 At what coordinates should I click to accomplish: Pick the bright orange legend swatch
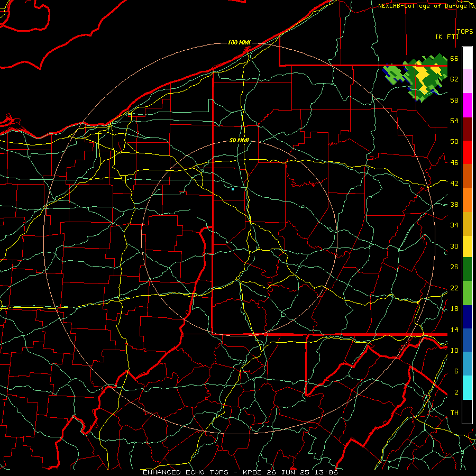tap(467, 200)
